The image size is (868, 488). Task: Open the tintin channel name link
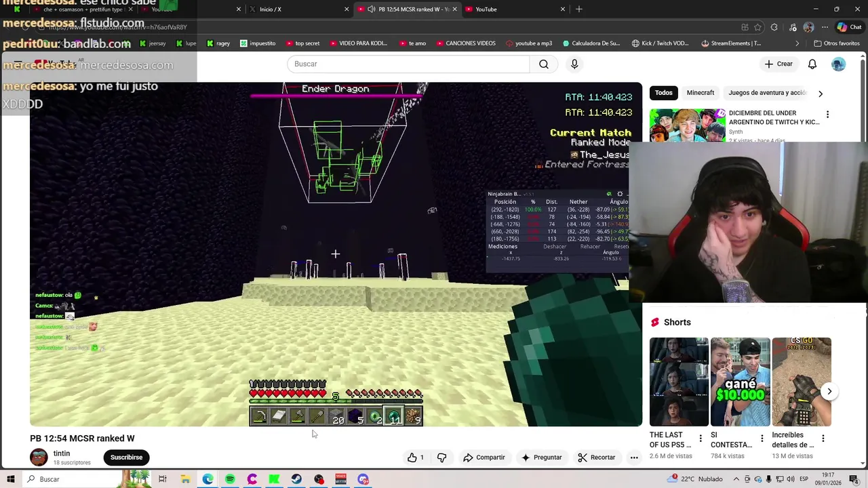62,453
